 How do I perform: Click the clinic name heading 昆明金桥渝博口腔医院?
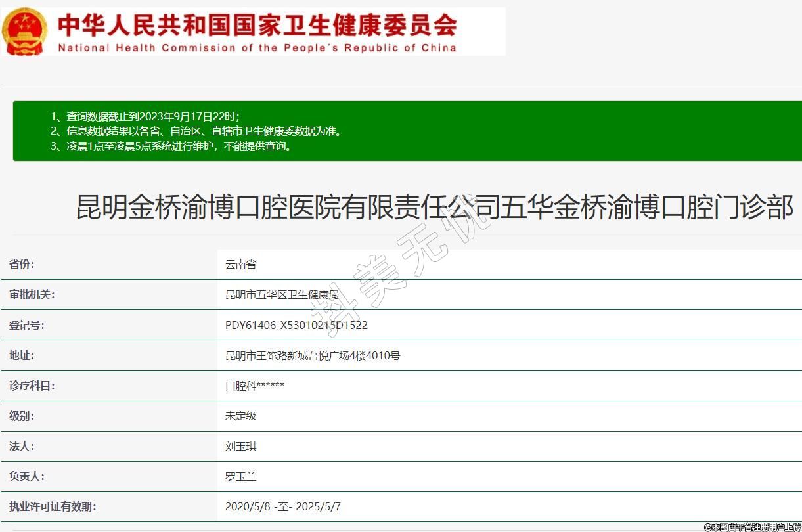click(x=435, y=208)
